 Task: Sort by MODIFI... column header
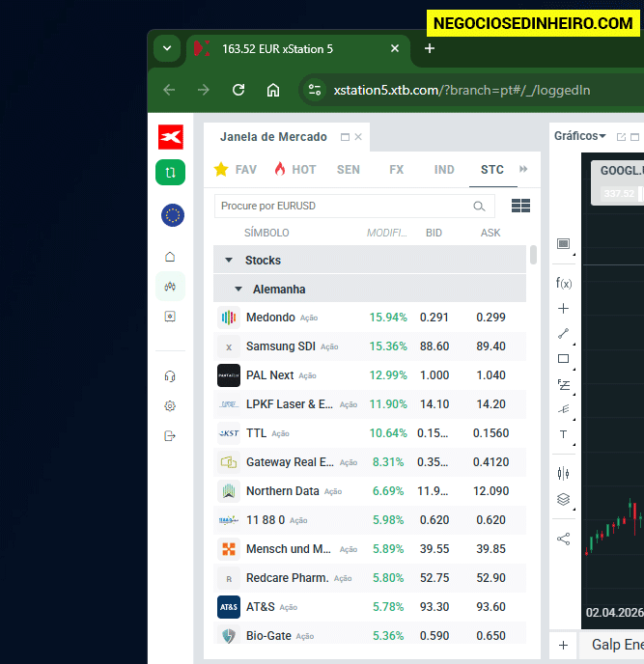coord(387,233)
